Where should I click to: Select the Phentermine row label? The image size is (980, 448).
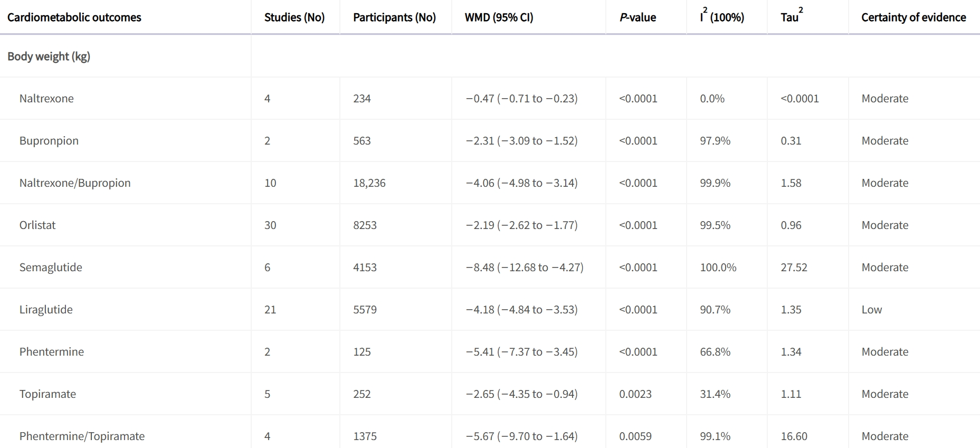52,352
